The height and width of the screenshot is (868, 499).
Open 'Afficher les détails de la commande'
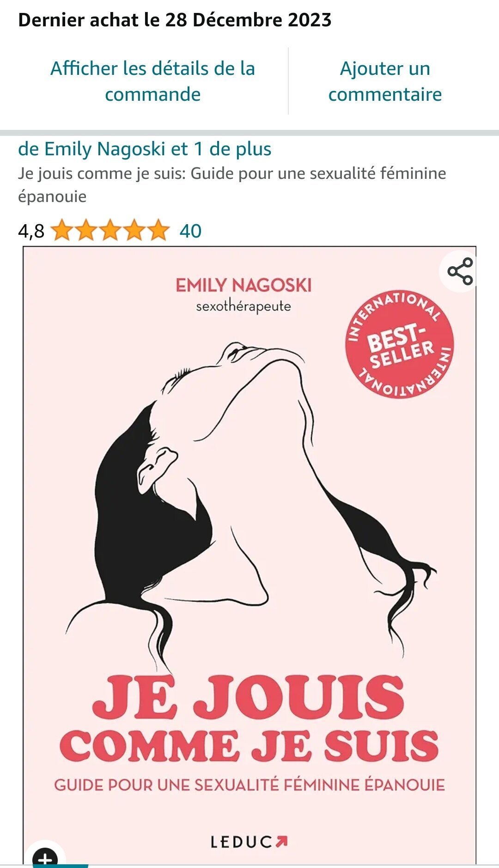pos(153,81)
